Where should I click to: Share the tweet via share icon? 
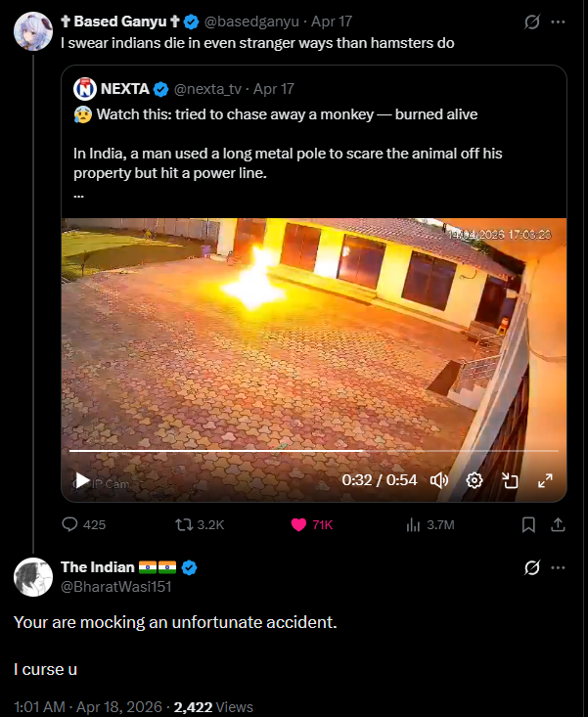click(x=558, y=524)
